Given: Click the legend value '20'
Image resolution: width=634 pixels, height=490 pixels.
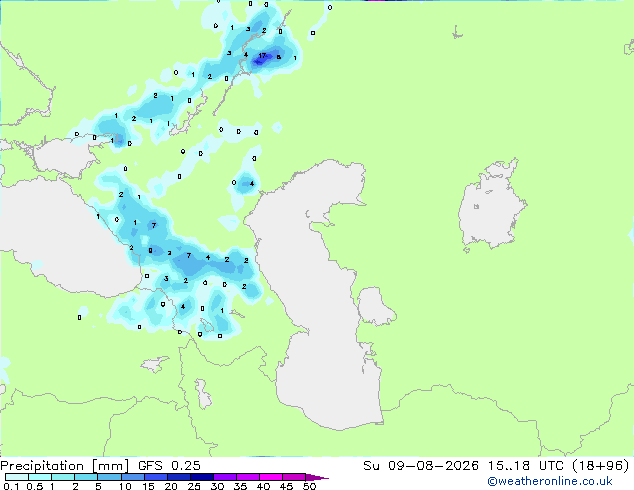Looking at the screenshot, I should [x=171, y=486].
